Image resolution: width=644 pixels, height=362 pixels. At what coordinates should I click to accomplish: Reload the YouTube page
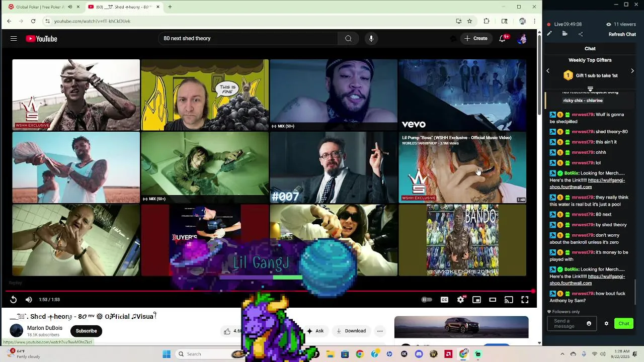click(33, 21)
